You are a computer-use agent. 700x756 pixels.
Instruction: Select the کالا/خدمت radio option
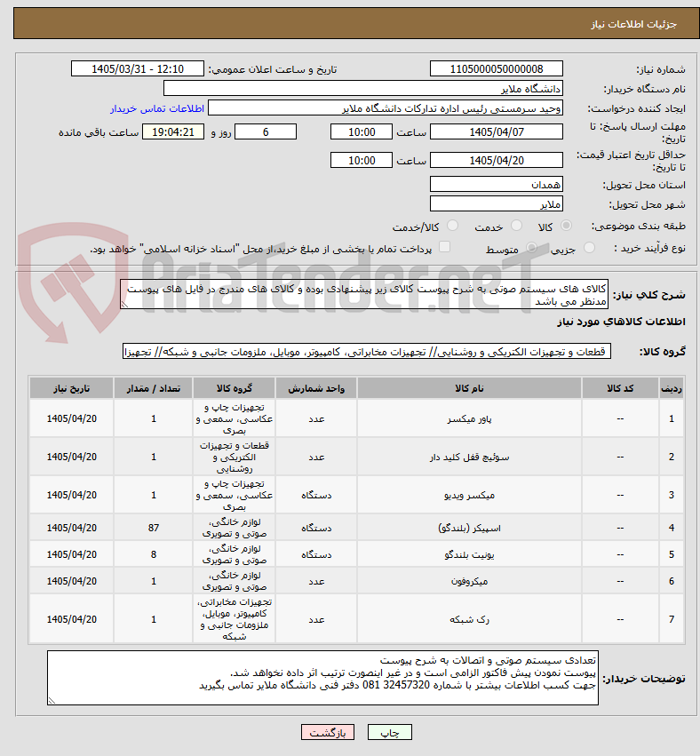pos(452,226)
